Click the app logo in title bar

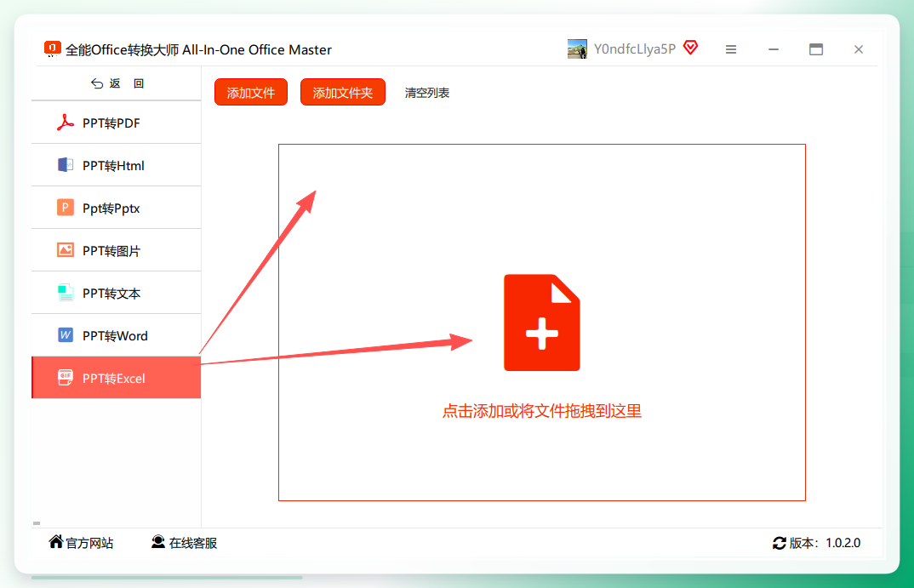53,49
